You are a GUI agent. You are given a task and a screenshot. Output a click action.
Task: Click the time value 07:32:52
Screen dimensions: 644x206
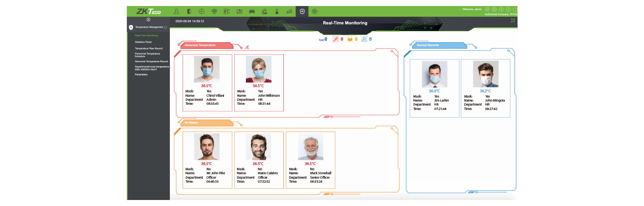[x=264, y=182]
